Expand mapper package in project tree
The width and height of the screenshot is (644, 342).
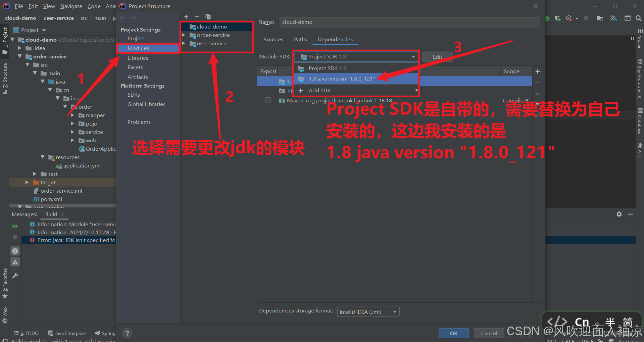[72, 115]
